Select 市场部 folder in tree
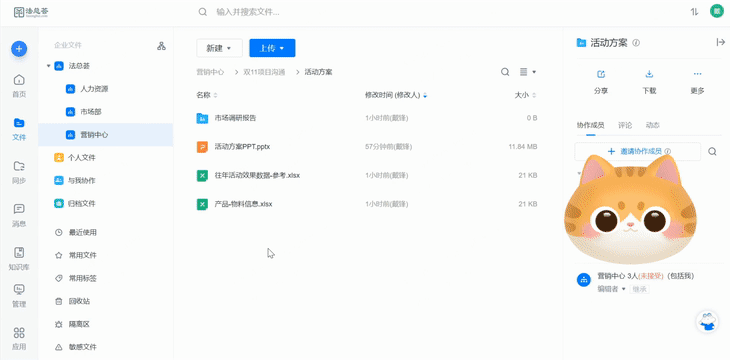Viewport: 730px width, 360px height. 105,112
